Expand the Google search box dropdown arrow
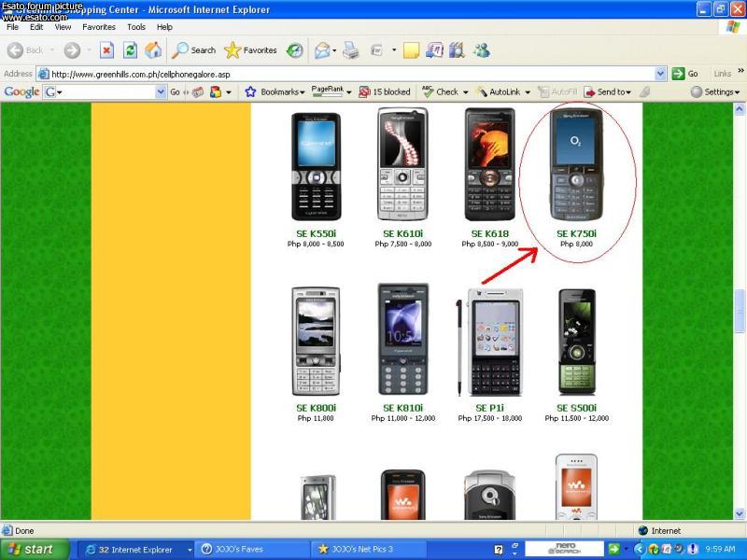This screenshot has width=747, height=560. [161, 91]
